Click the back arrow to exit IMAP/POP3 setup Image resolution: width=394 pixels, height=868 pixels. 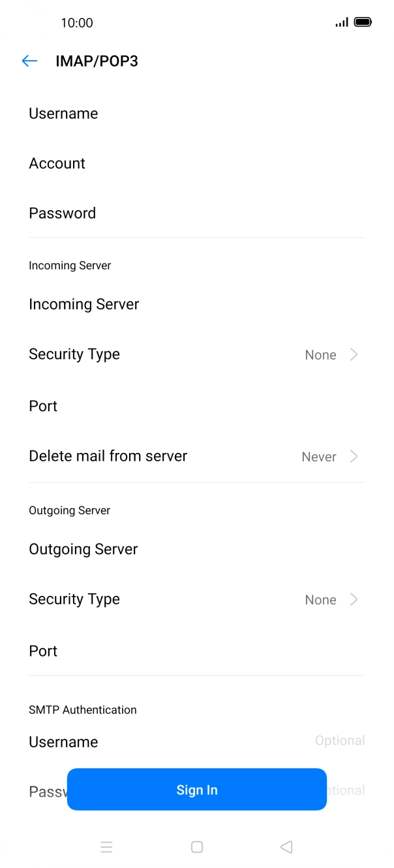point(29,61)
